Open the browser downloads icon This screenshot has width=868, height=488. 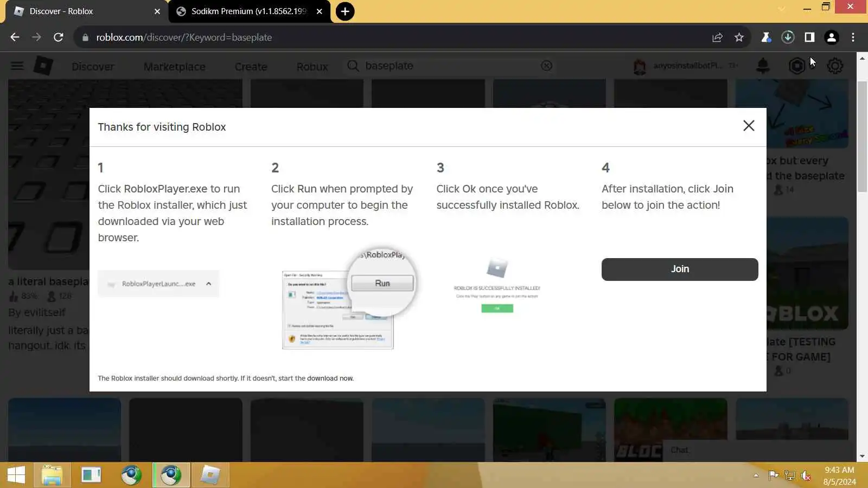point(788,37)
